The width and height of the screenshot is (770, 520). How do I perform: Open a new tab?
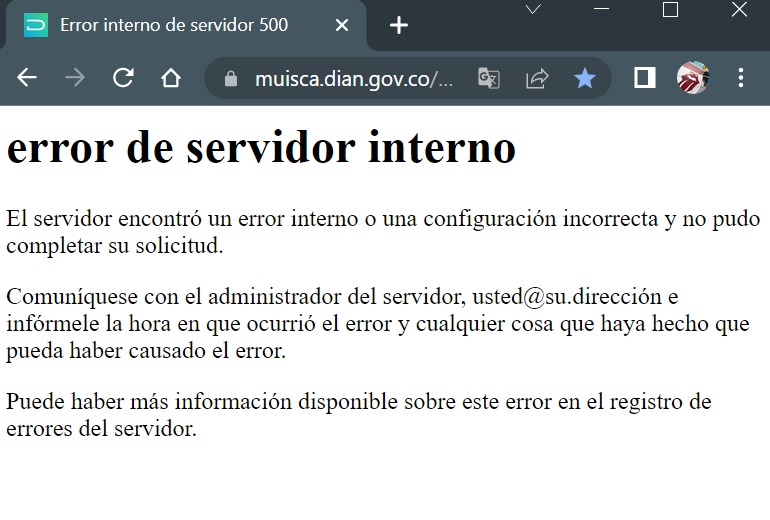tap(399, 25)
